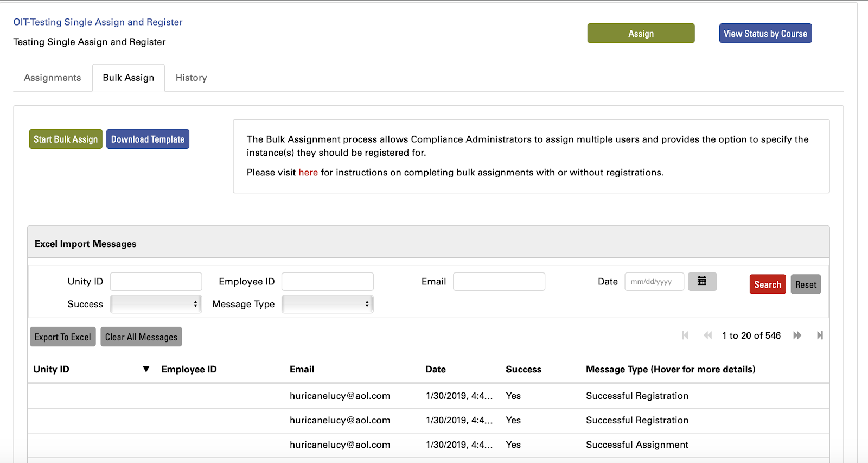Click the date in the Successful Assignment row
This screenshot has height=463, width=868.
pos(459,445)
